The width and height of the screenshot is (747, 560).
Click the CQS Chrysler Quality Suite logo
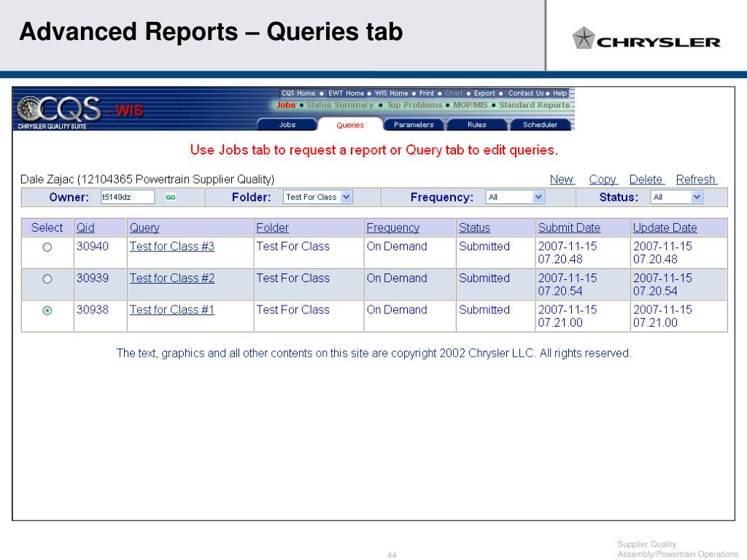(x=60, y=112)
